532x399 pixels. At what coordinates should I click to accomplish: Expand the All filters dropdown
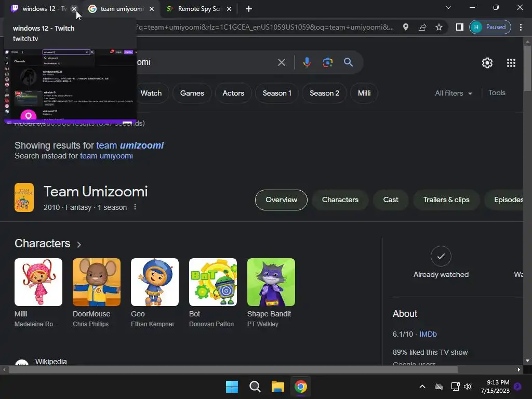click(x=454, y=94)
